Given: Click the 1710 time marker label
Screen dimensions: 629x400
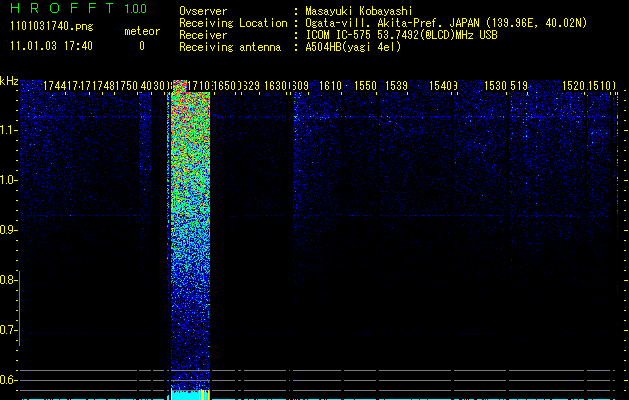Looking at the screenshot, I should (x=199, y=86).
